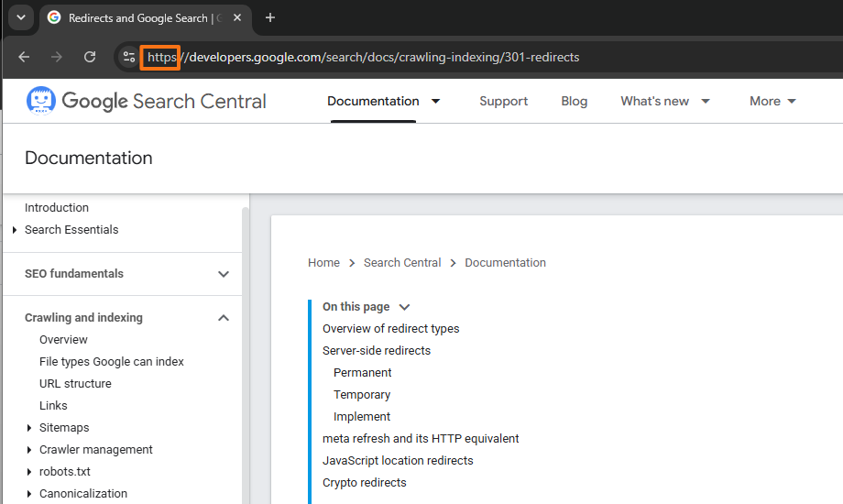This screenshot has width=843, height=504.
Task: Open robots.txt in the sidebar
Action: [64, 472]
